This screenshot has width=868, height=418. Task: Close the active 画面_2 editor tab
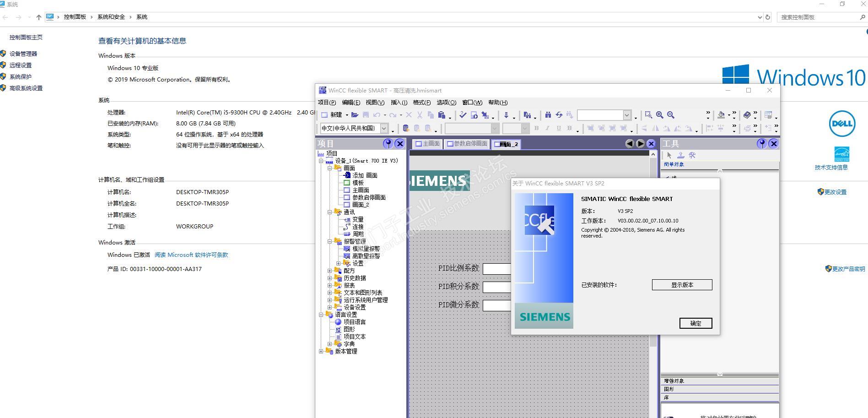coord(651,144)
